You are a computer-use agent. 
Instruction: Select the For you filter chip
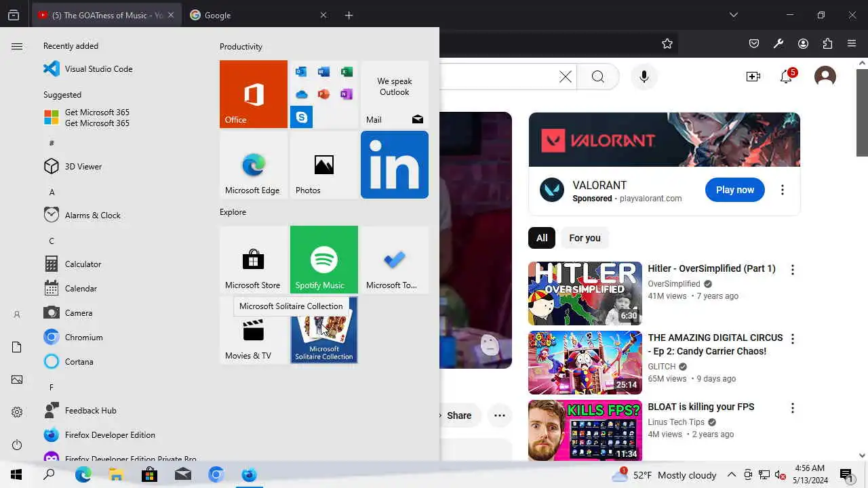point(585,238)
